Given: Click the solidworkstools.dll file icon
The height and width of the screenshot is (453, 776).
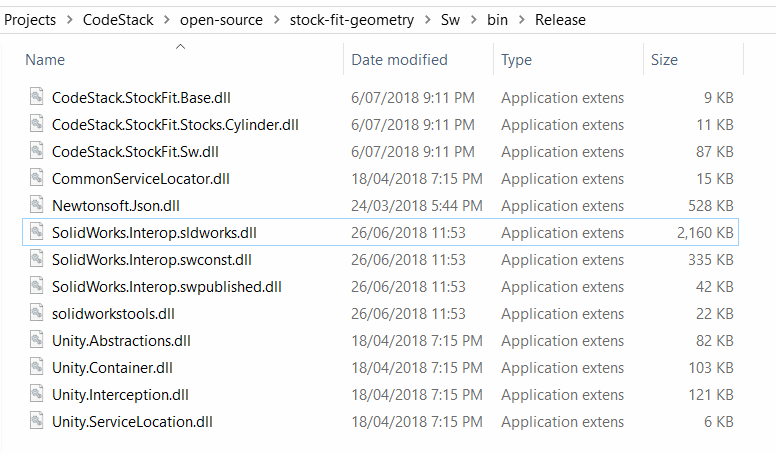Looking at the screenshot, I should tap(37, 312).
